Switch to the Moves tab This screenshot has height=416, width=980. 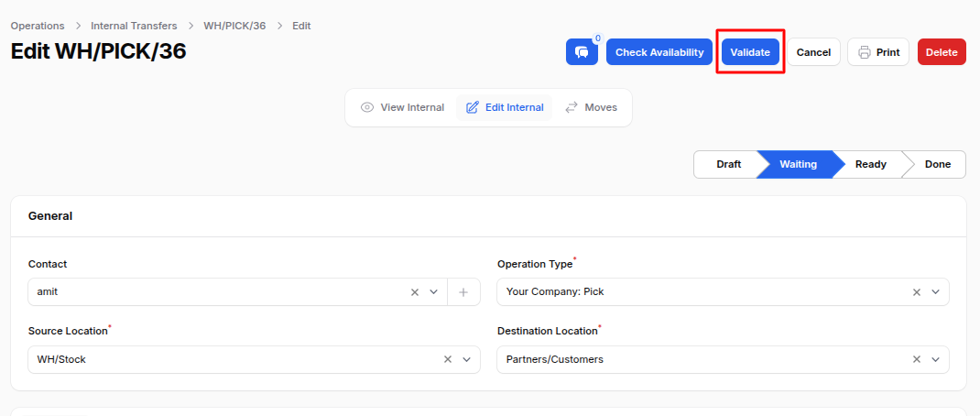(592, 107)
